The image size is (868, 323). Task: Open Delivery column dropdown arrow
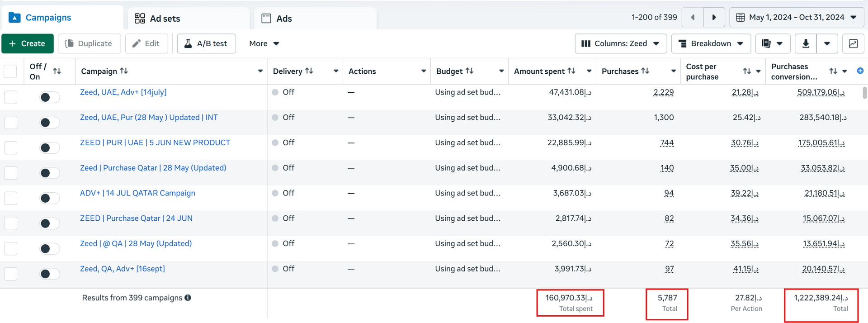click(x=336, y=71)
